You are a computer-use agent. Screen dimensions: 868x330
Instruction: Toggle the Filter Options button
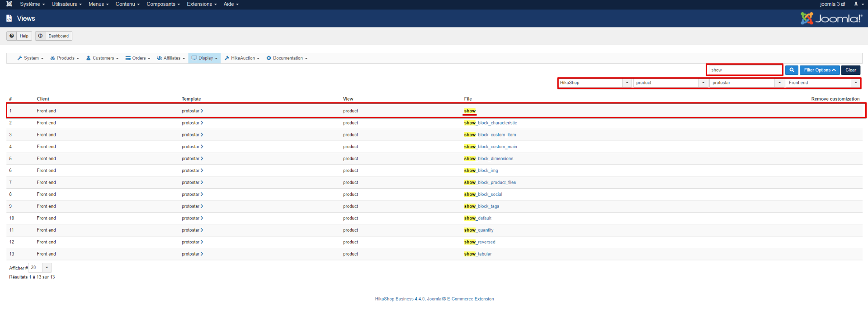point(819,70)
